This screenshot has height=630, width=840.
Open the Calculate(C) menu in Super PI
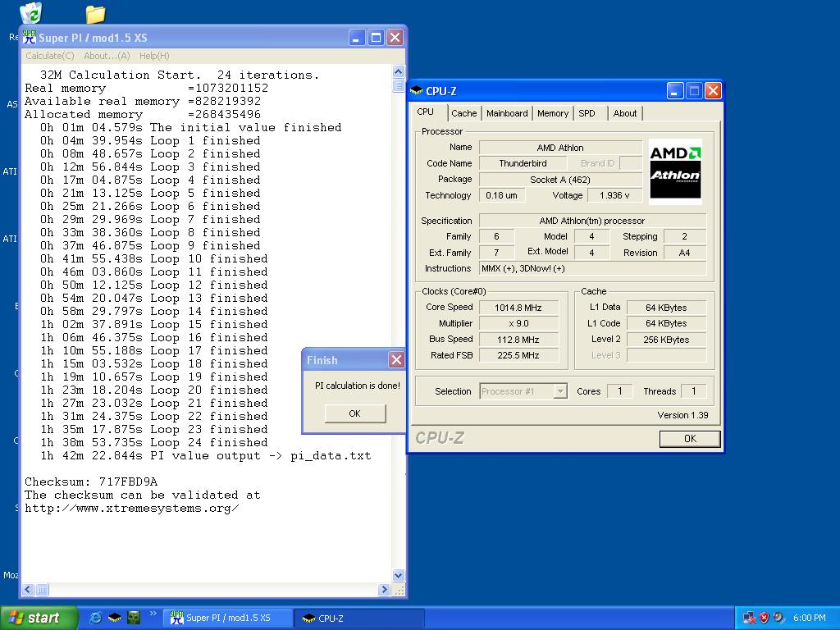50,56
